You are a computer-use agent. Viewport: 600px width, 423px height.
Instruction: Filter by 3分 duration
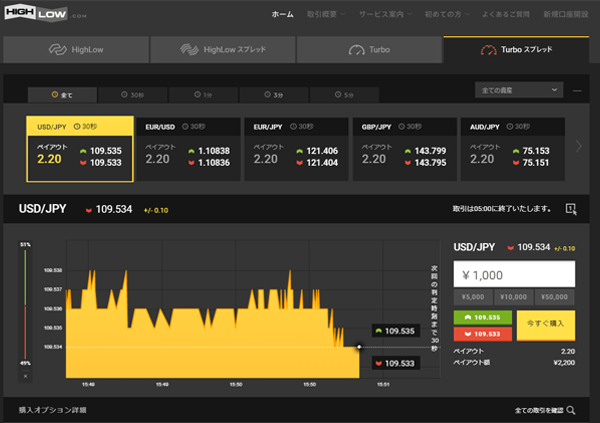(x=274, y=95)
